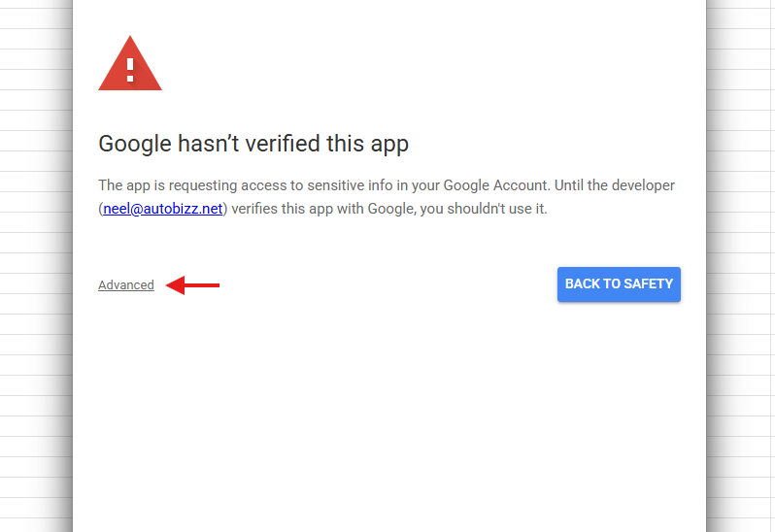Click "you shouldn't use it" warning text
Viewport: 775px width, 532px height.
click(x=482, y=209)
